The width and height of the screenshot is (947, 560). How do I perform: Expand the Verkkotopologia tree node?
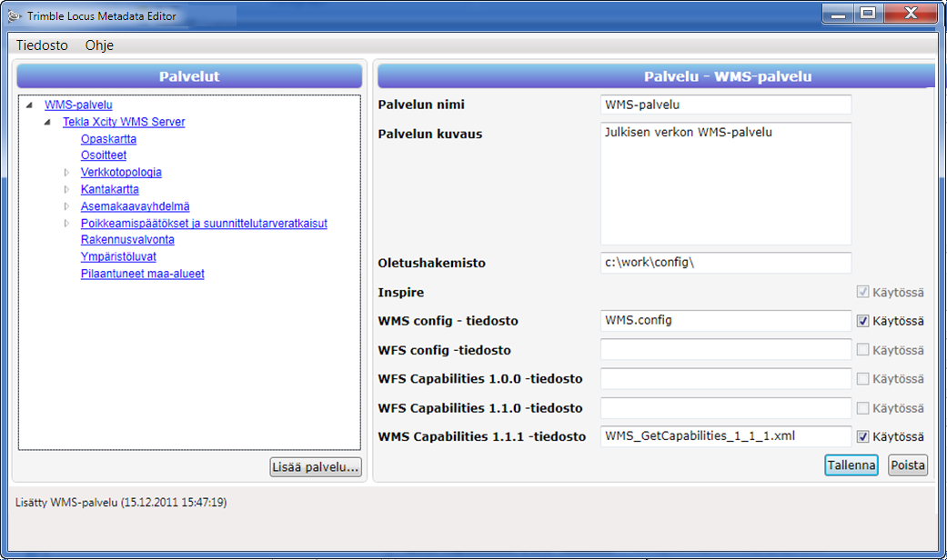click(66, 173)
